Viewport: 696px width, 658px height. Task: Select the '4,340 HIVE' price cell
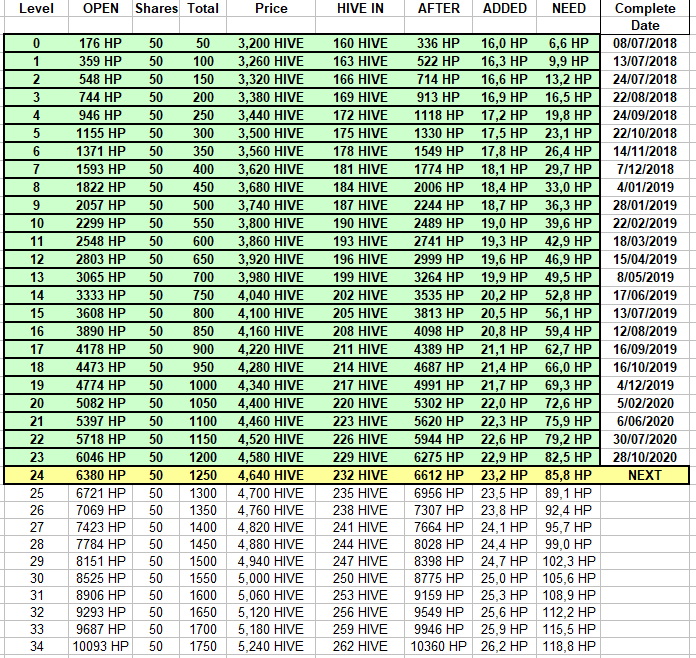point(271,385)
